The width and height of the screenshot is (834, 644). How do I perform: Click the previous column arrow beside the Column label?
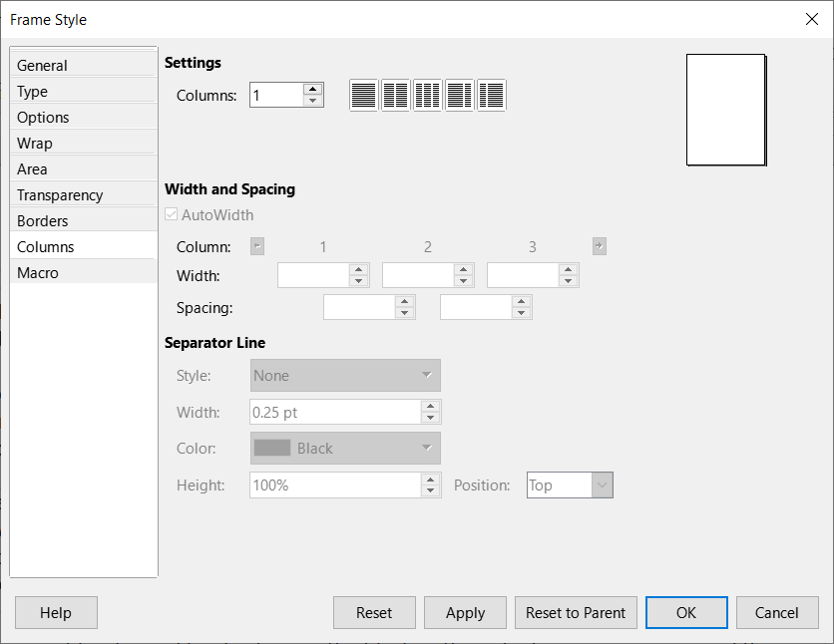[x=257, y=246]
